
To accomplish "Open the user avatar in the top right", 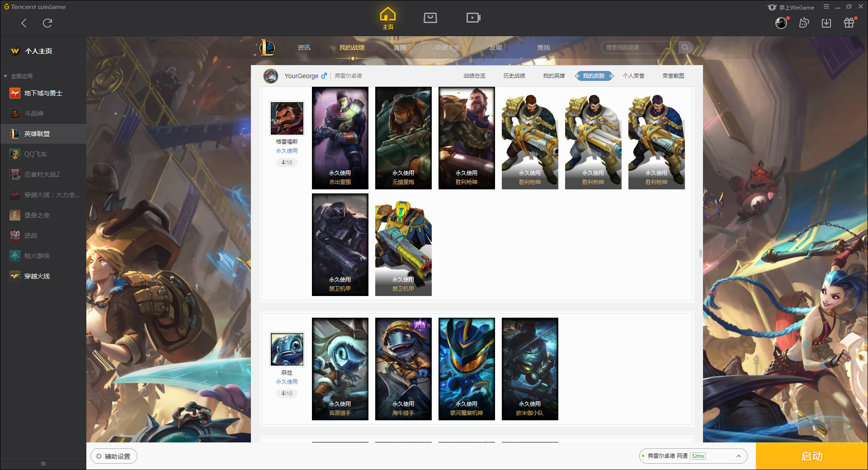I will click(x=781, y=23).
